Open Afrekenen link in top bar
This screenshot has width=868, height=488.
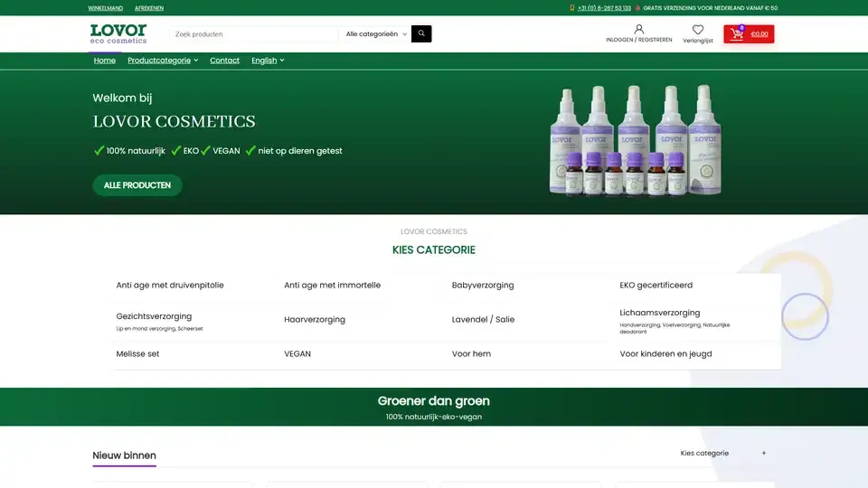click(x=149, y=8)
